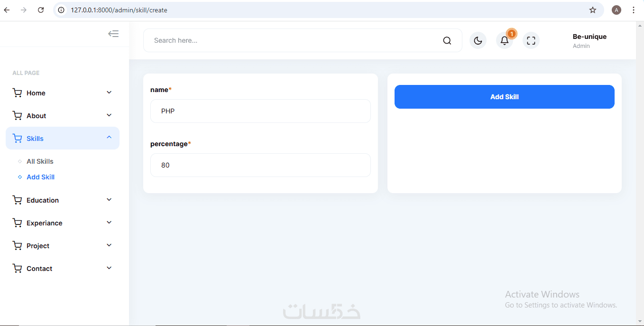Click the Search here text box
644x326 pixels.
pyautogui.click(x=294, y=40)
